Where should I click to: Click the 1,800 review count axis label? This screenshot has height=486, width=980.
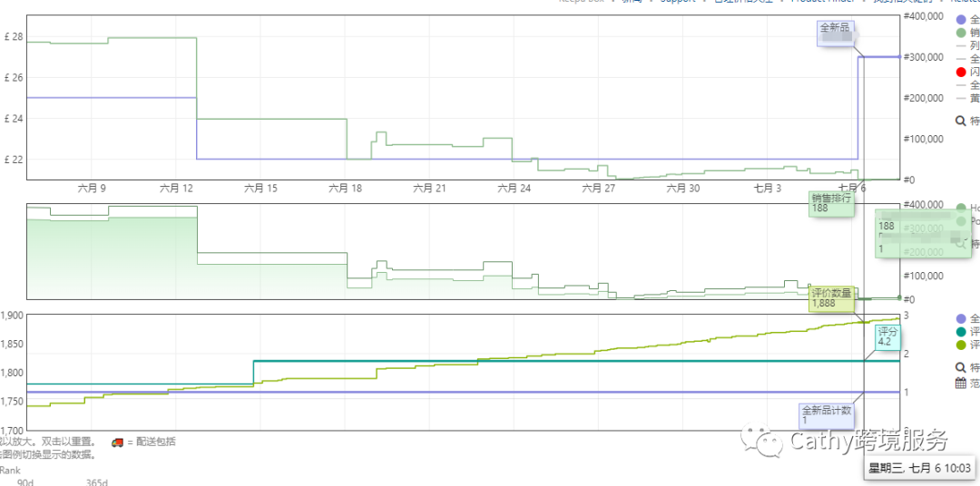[12, 373]
